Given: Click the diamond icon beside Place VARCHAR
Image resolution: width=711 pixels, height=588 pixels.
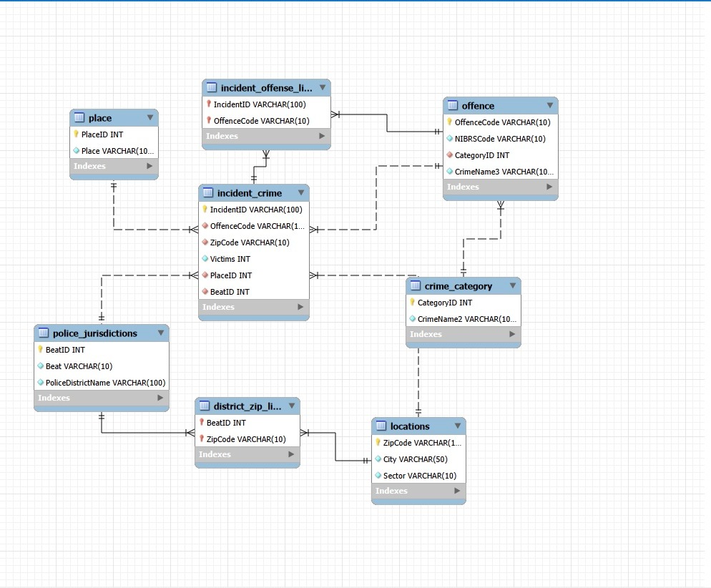Looking at the screenshot, I should pyautogui.click(x=76, y=150).
